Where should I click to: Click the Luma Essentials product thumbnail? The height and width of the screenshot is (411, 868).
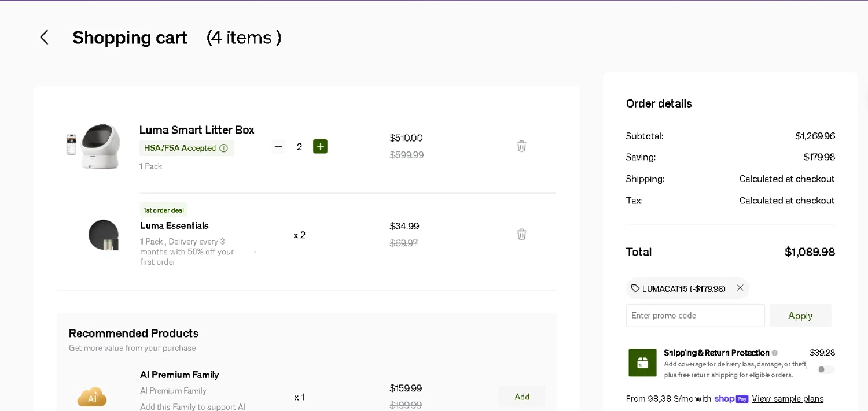pyautogui.click(x=104, y=235)
